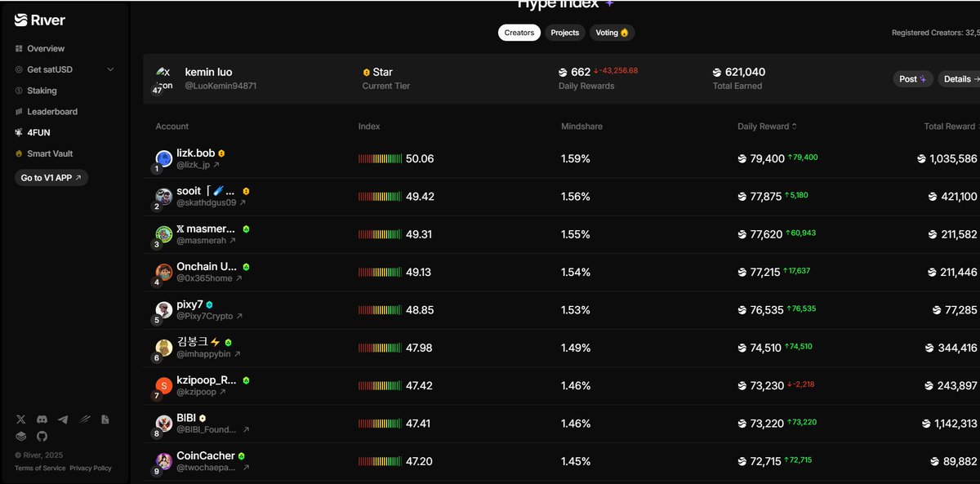Click the green tier badge next to Onchain U...
Image resolution: width=980 pixels, height=484 pixels.
246,267
